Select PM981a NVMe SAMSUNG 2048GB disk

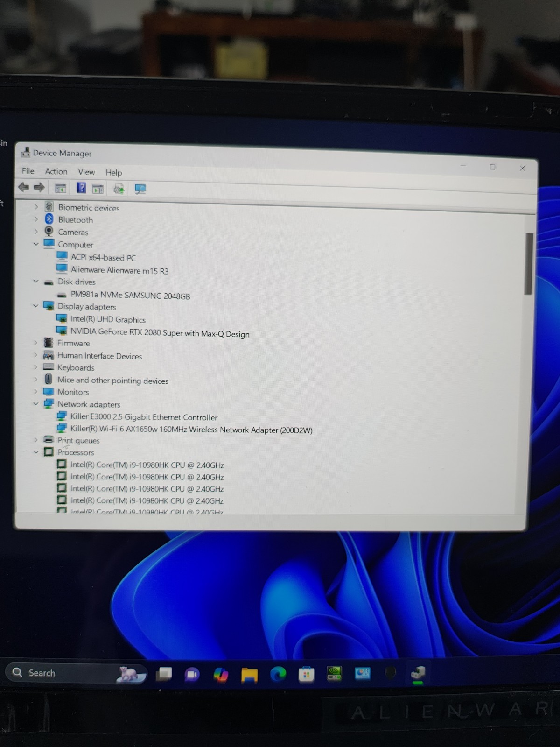[130, 295]
